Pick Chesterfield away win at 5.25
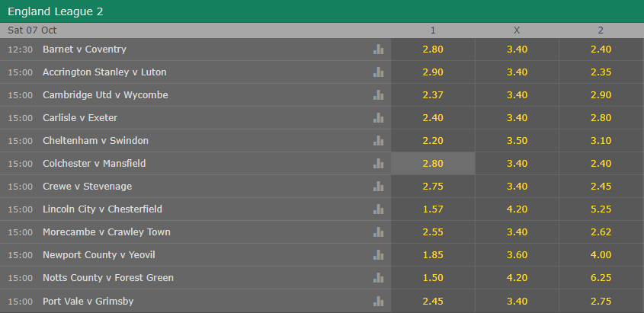644x313 pixels. click(601, 209)
